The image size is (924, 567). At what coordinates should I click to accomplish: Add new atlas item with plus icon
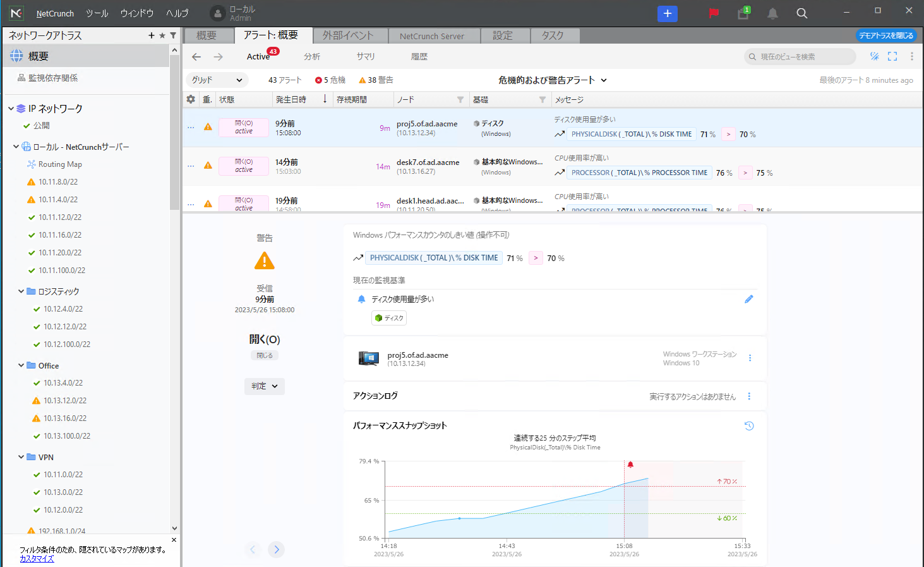click(x=152, y=35)
